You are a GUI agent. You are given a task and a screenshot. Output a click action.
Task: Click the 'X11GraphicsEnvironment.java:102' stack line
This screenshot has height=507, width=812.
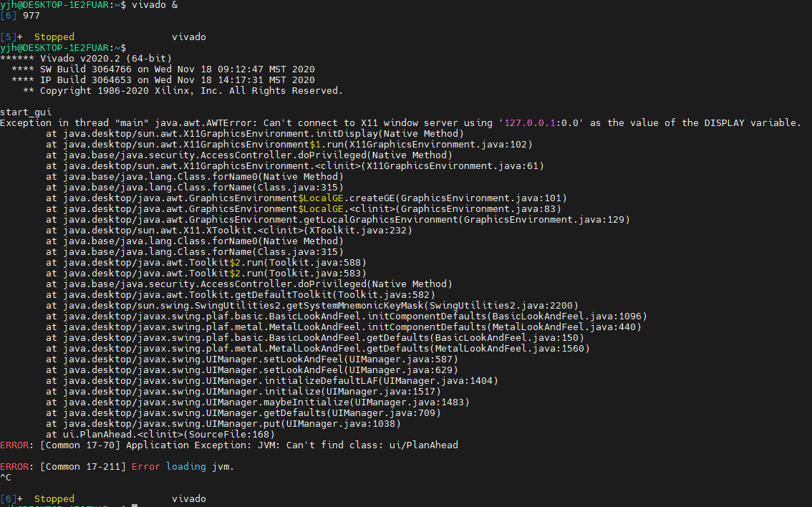click(289, 145)
